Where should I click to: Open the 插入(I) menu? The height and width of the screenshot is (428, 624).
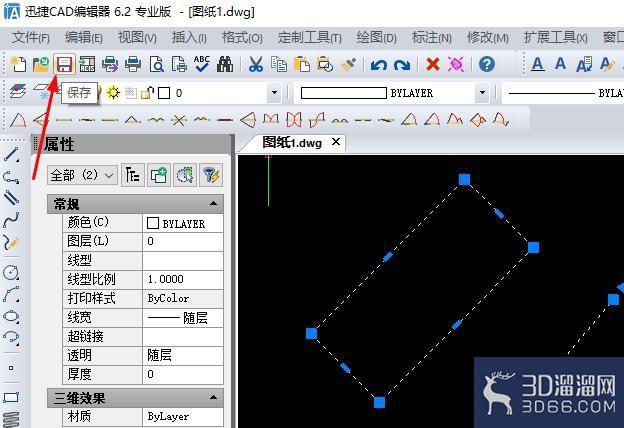pyautogui.click(x=189, y=38)
